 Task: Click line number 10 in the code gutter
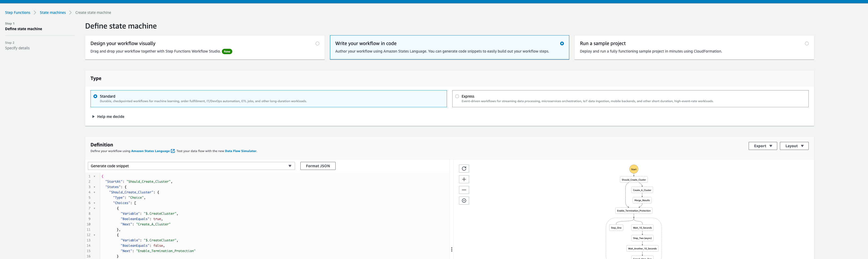click(89, 224)
